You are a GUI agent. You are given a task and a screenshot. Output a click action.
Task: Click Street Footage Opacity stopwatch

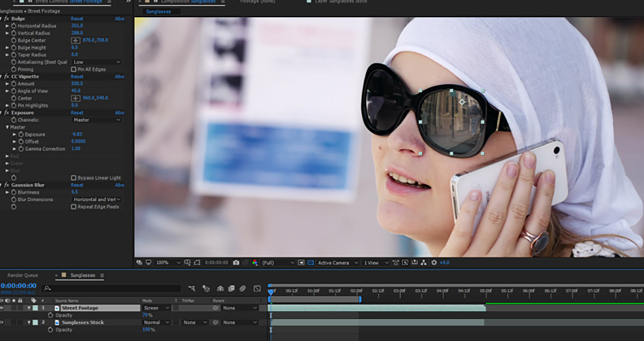click(x=50, y=315)
